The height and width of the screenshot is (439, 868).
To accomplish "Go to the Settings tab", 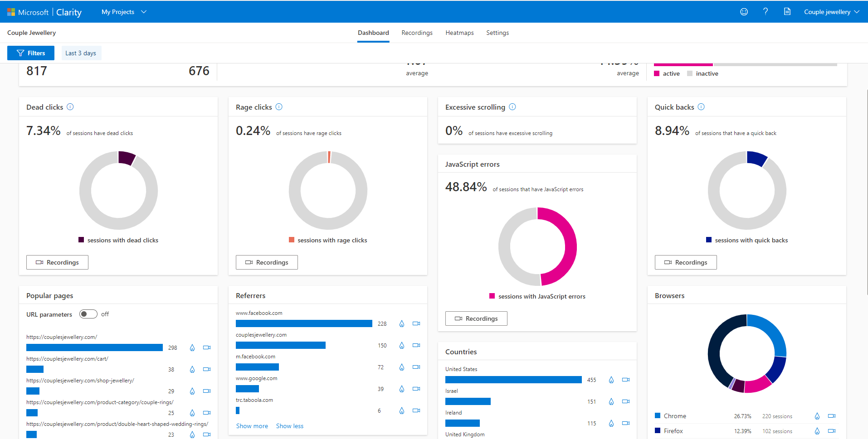I will pyautogui.click(x=497, y=33).
